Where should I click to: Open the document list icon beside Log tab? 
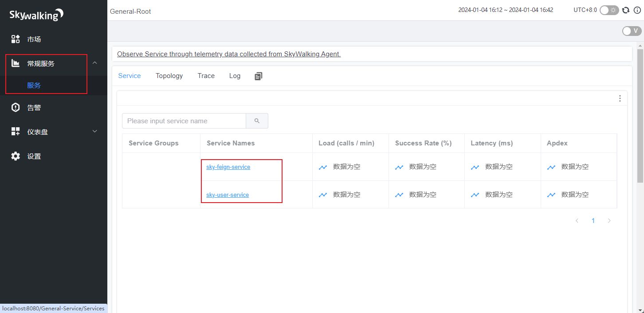pos(259,76)
